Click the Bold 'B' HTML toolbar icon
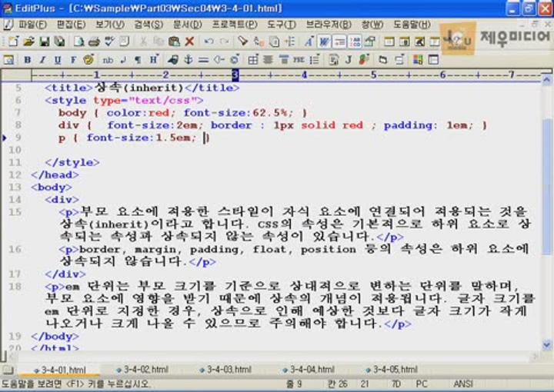The width and height of the screenshot is (554, 392). click(x=27, y=60)
